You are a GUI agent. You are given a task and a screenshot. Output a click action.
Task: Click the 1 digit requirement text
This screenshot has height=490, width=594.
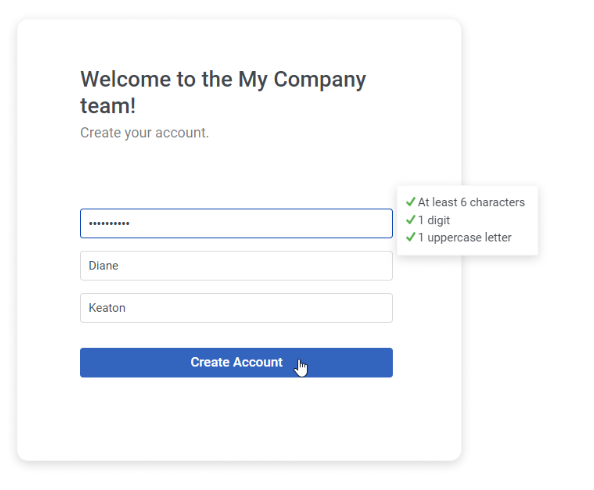click(434, 220)
